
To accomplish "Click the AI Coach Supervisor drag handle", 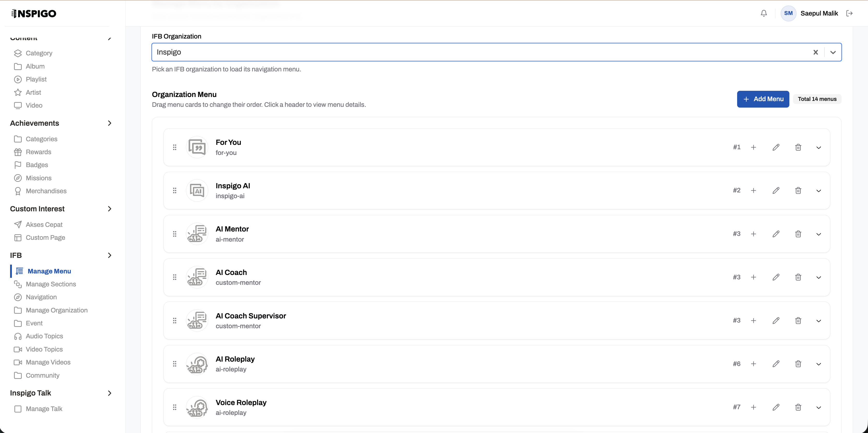I will [x=175, y=320].
